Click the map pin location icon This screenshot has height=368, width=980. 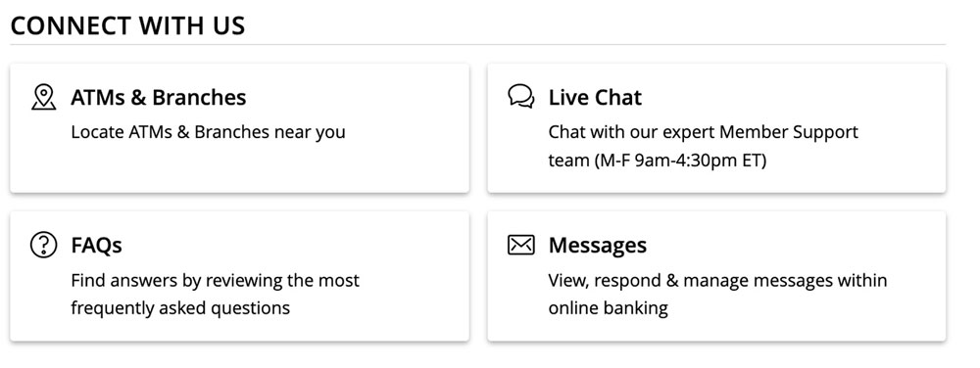pos(43,97)
